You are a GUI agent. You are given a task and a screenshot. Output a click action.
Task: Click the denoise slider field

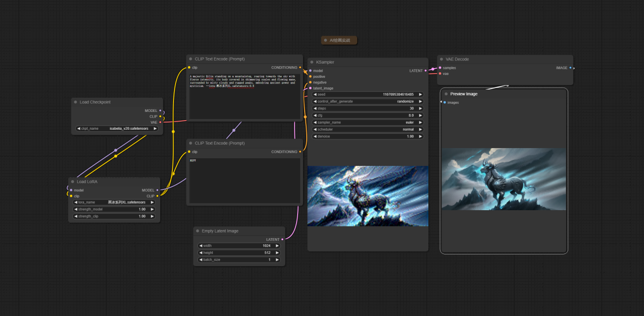pyautogui.click(x=367, y=136)
